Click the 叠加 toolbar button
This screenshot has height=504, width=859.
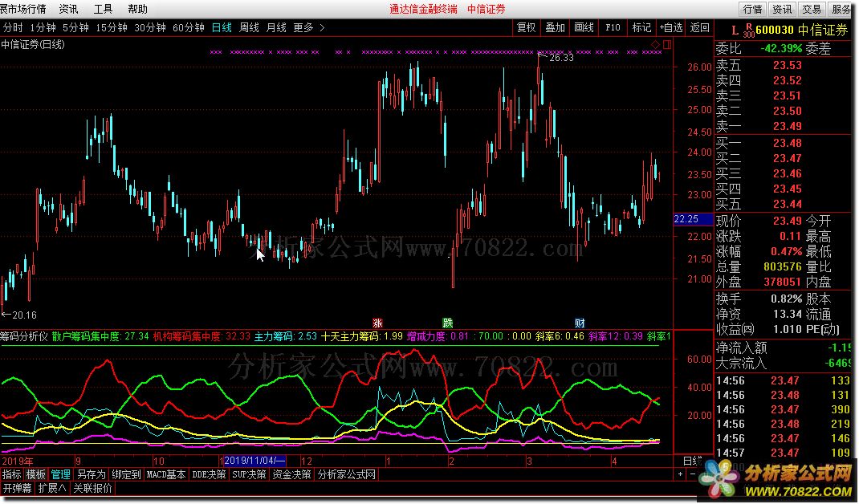[555, 27]
